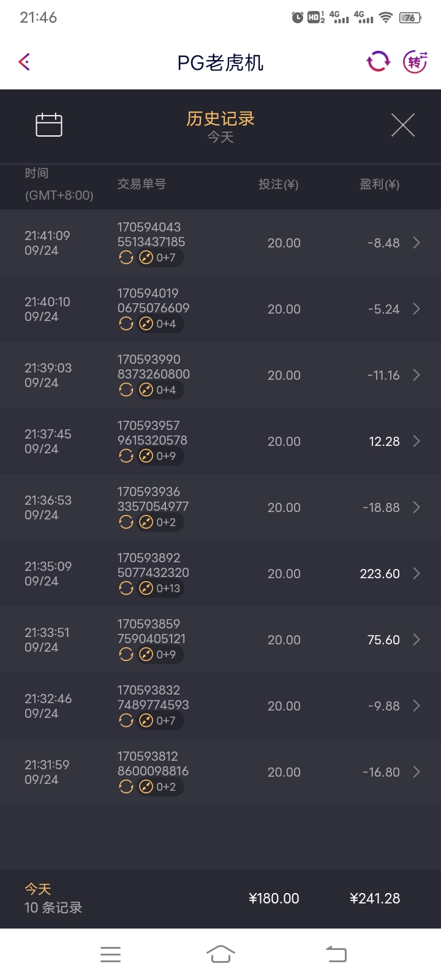Tap the 盈利(¥) column header

(379, 184)
